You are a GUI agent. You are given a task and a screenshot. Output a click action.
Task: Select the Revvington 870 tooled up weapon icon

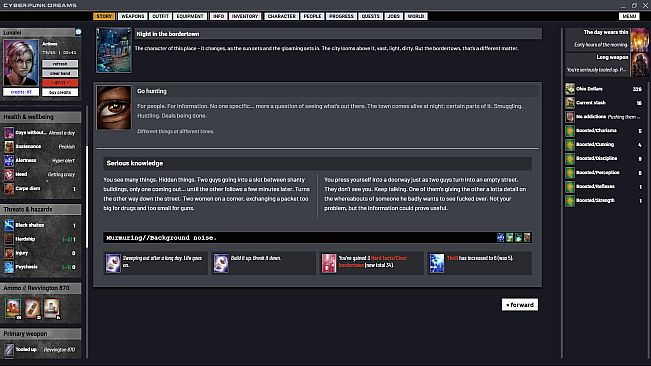[x=9, y=350]
